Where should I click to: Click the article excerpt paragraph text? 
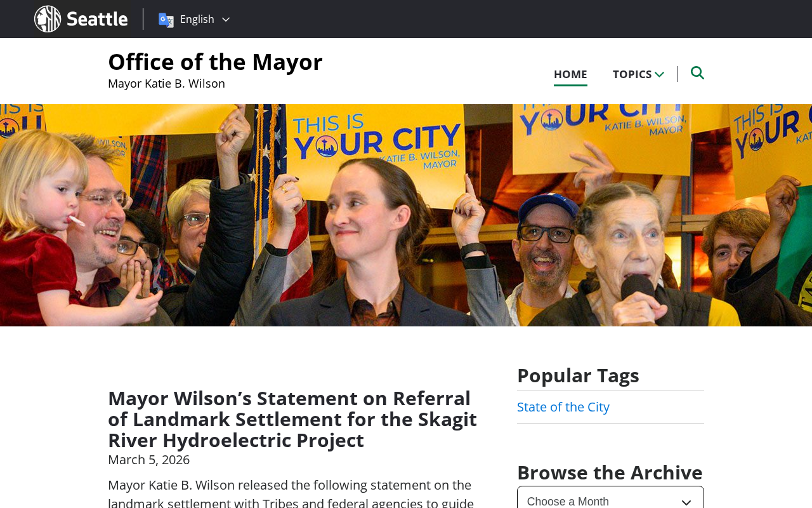coord(291,493)
